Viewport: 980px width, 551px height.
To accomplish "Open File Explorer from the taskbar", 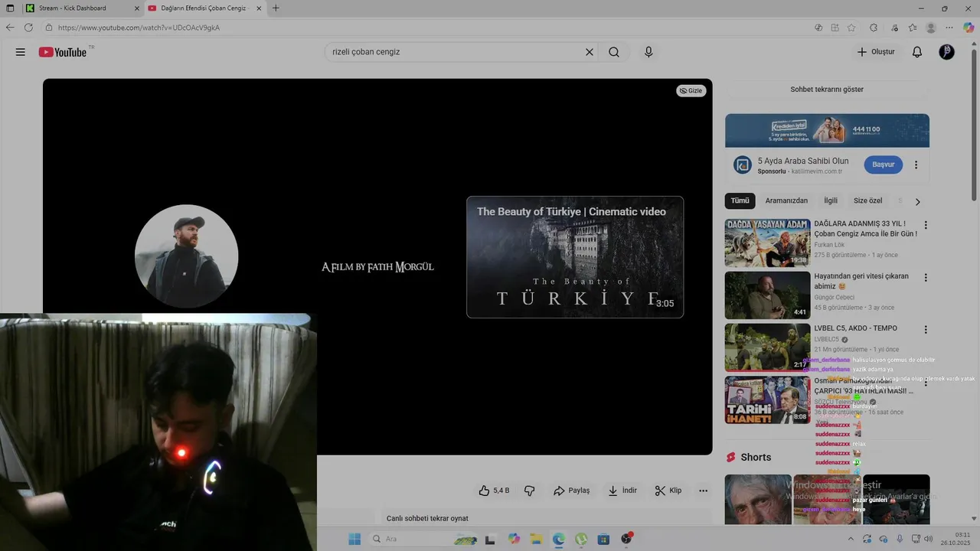I will [x=536, y=539].
